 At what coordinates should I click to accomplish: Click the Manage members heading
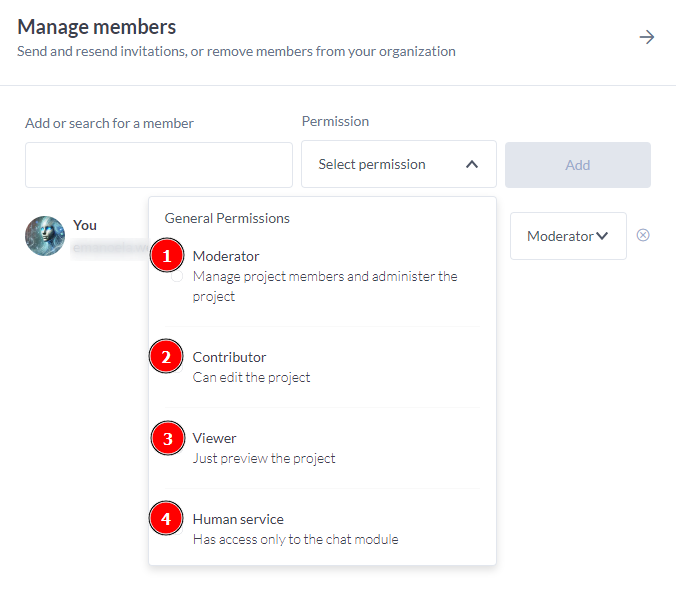97,27
